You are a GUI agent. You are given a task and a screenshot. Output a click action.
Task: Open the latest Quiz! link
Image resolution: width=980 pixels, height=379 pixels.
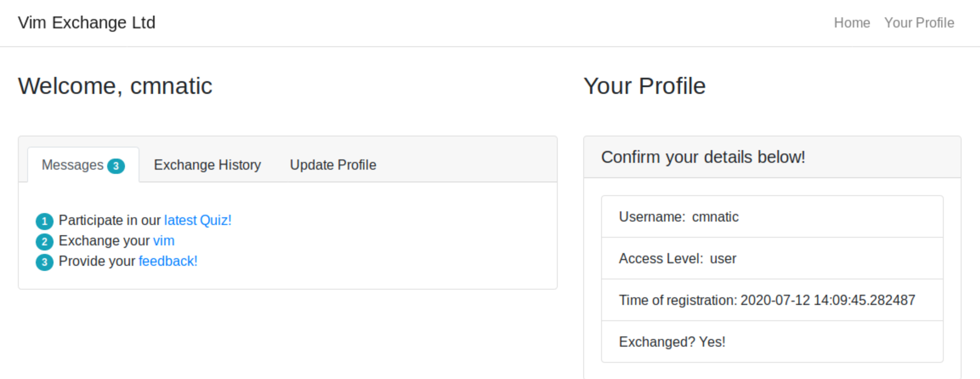[x=198, y=220]
